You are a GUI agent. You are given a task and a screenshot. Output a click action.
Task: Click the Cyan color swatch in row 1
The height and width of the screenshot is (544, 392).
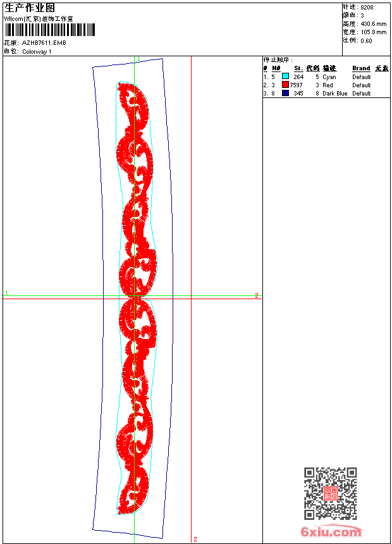coord(286,77)
